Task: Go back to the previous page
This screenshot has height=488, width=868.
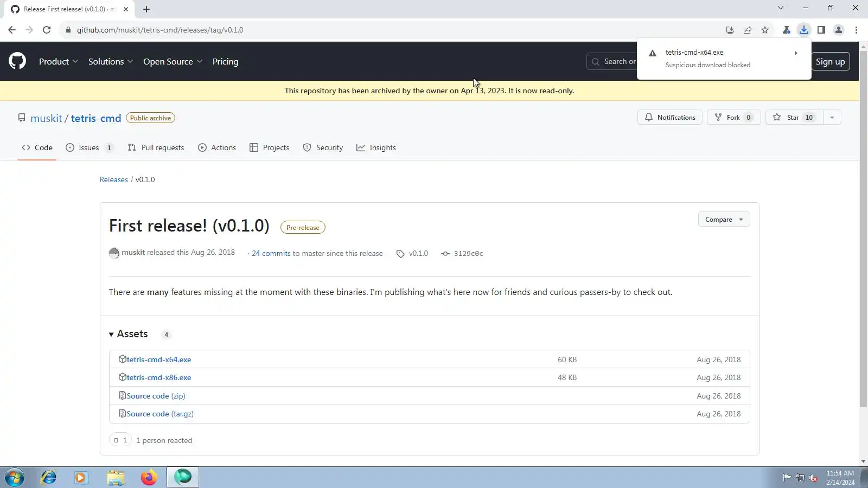Action: pyautogui.click(x=12, y=30)
